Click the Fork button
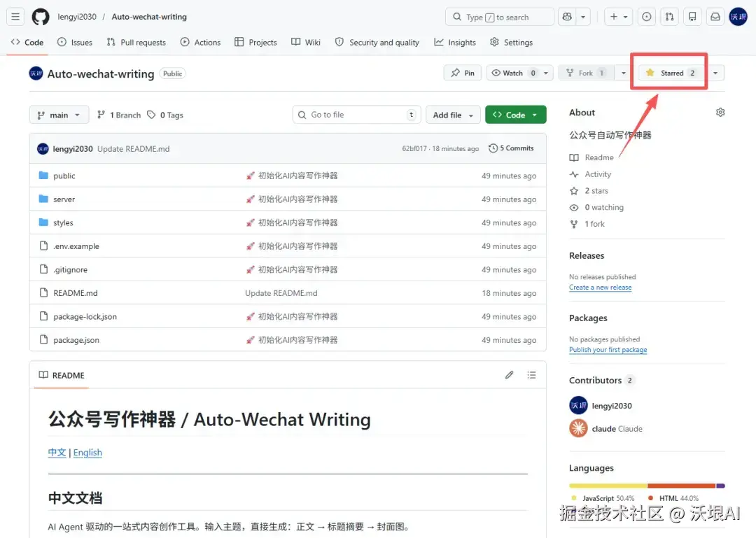This screenshot has height=538, width=756. [x=586, y=73]
